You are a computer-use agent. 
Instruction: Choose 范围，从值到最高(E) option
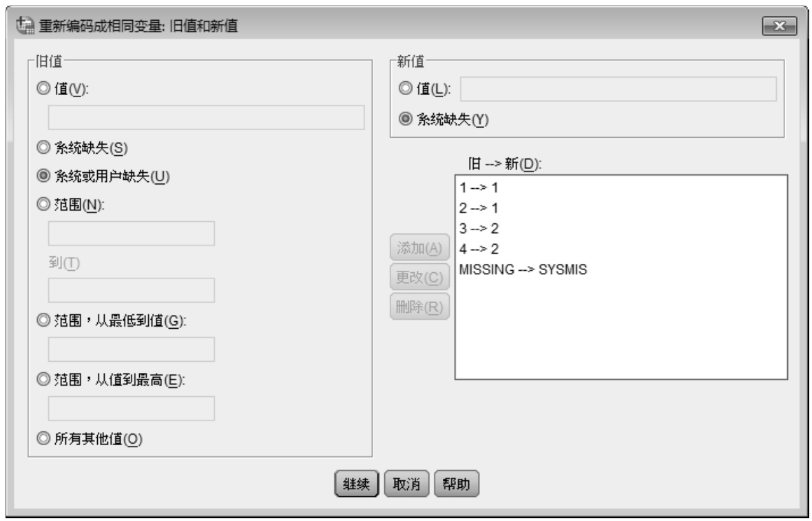tap(43, 380)
